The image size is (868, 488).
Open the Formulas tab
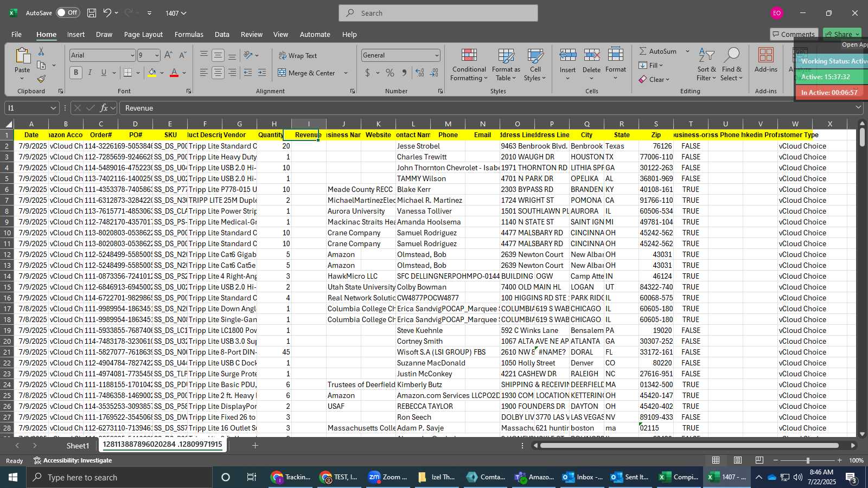[x=189, y=34]
